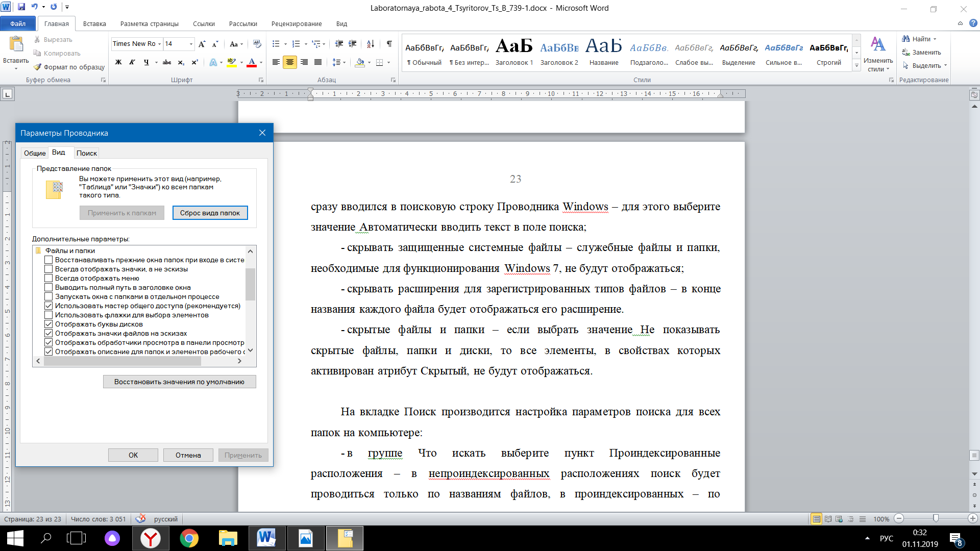Image resolution: width=980 pixels, height=551 pixels.
Task: Toggle 'Всегда отображать значки, а не эскизы'
Action: coord(48,269)
